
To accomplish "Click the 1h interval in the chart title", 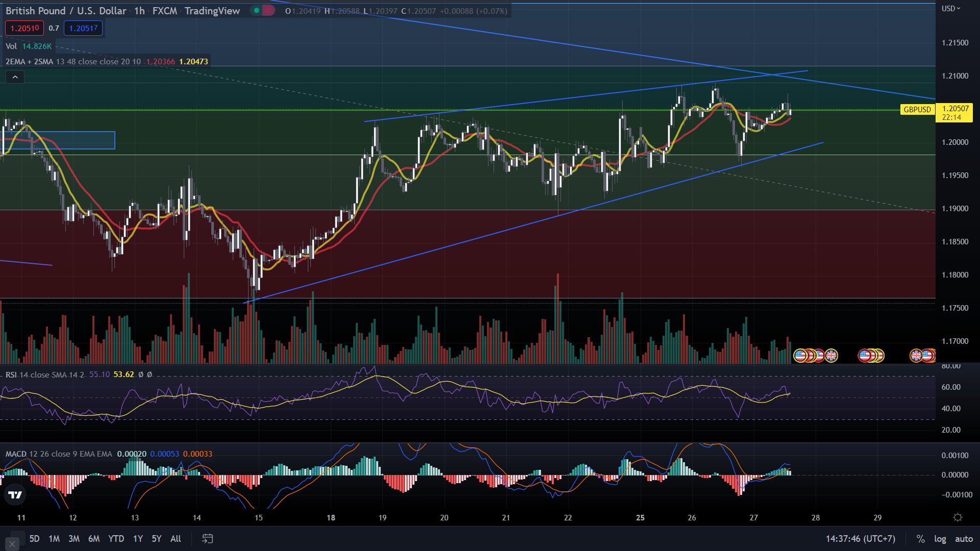I will (x=139, y=11).
